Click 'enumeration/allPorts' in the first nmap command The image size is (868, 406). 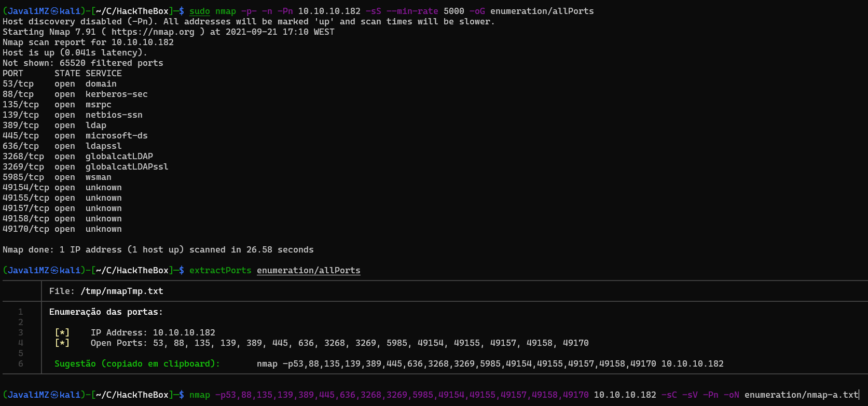coord(542,11)
